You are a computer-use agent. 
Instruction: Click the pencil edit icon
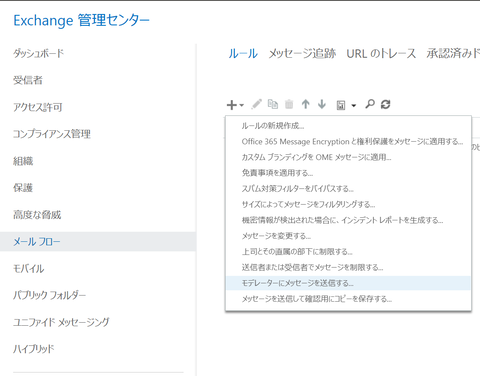(256, 104)
